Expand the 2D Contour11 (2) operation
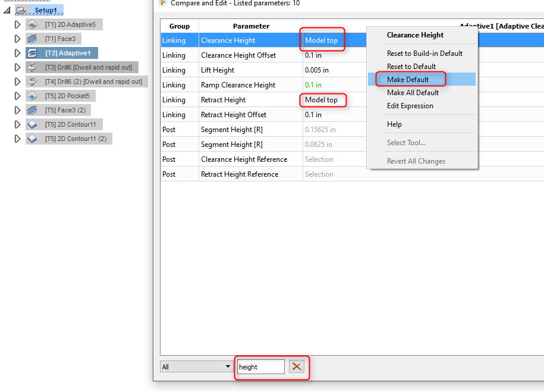Screen dimensions: 544x392 point(17,139)
